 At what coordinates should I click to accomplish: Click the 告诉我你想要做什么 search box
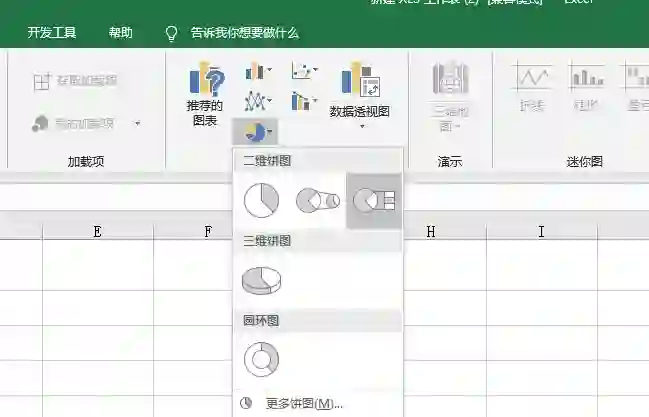(x=245, y=33)
